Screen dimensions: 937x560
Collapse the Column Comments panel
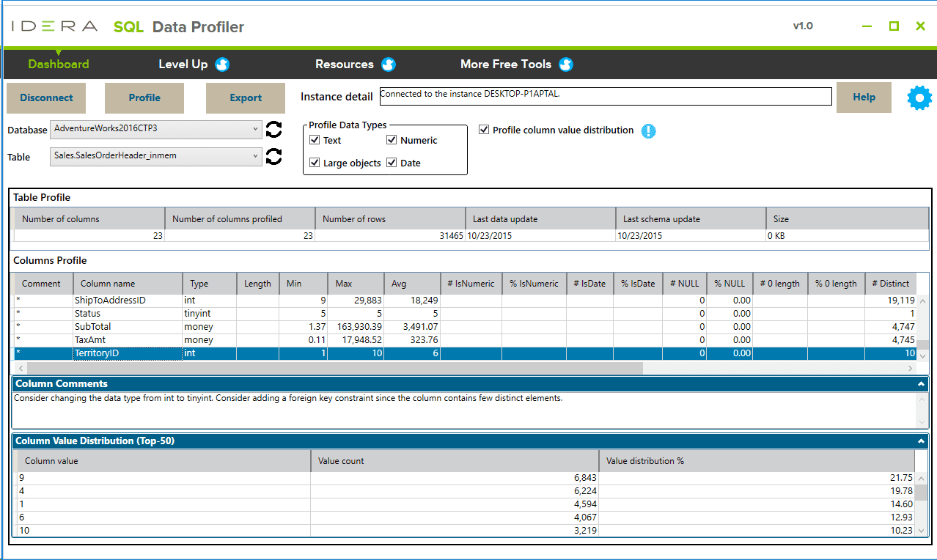pyautogui.click(x=921, y=384)
